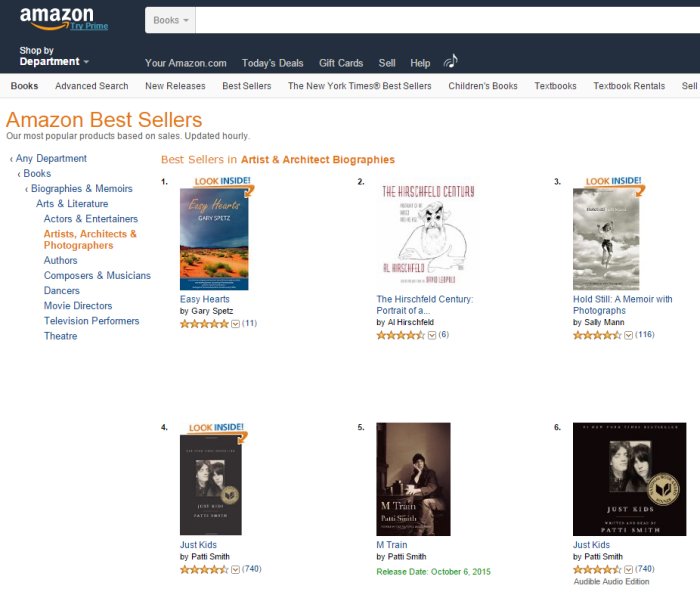Go to the Today's Deals menu item
Viewport: 700px width, 595px height.
point(272,63)
